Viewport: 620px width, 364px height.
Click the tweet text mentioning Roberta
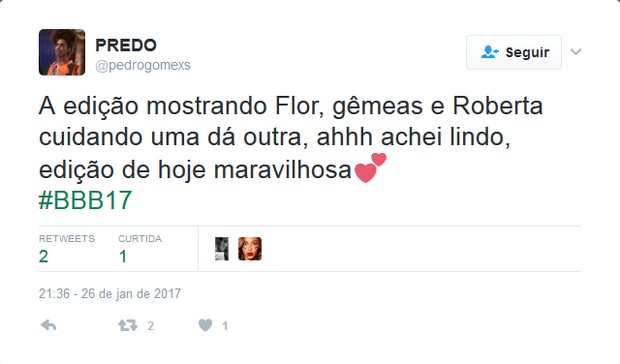coord(291,138)
